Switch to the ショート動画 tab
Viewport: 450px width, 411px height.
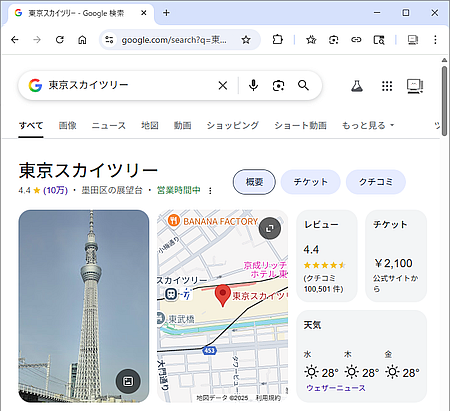click(x=300, y=125)
